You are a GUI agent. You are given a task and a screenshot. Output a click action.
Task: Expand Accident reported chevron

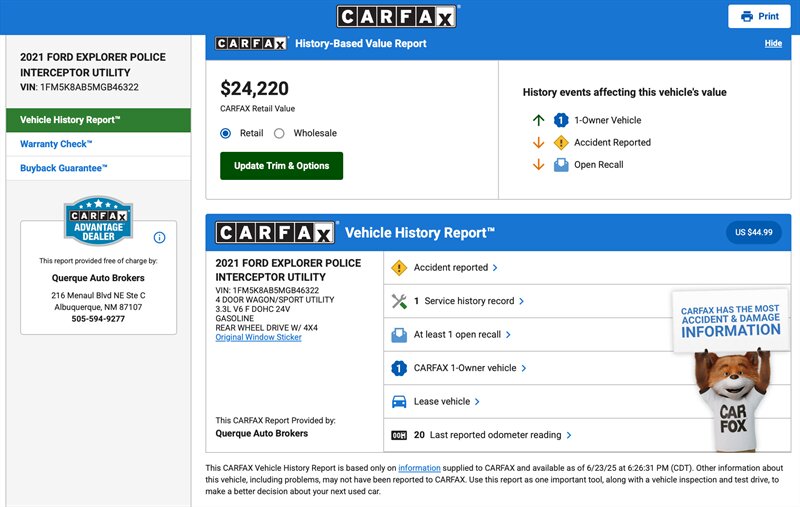(495, 268)
